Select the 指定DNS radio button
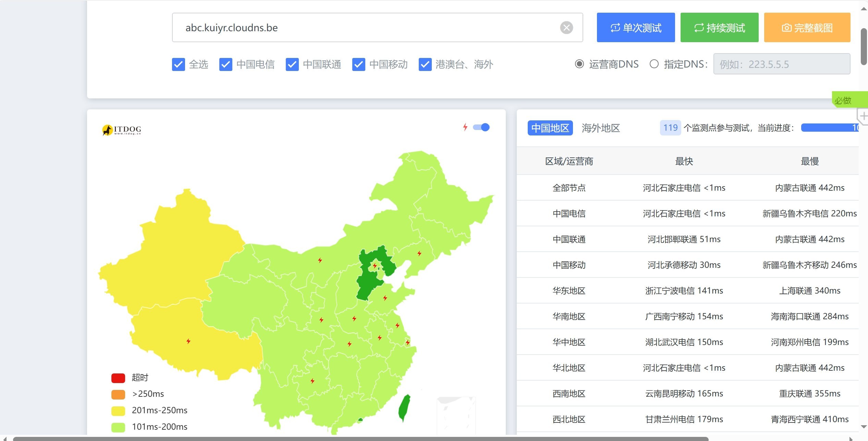The height and width of the screenshot is (441, 868). click(654, 64)
